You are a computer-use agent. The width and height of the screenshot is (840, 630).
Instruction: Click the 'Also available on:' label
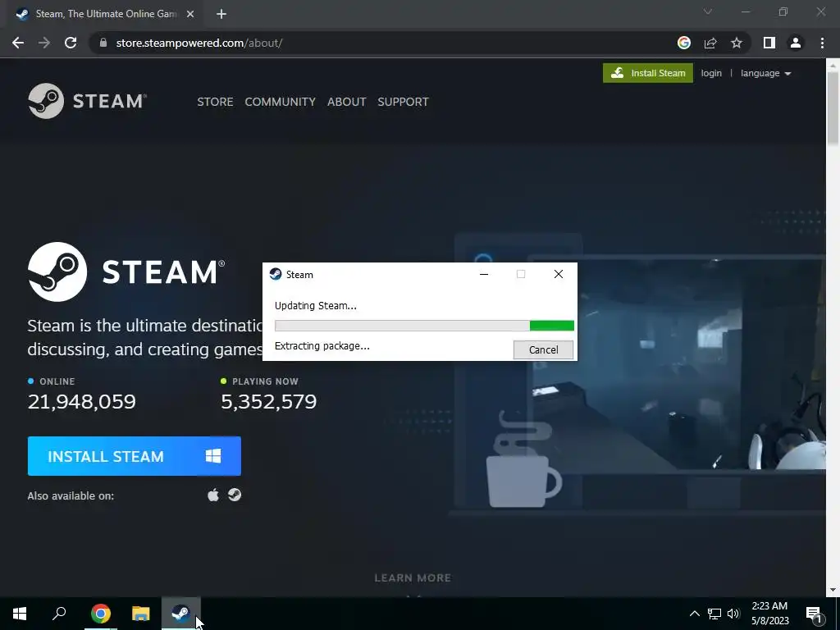pos(71,496)
